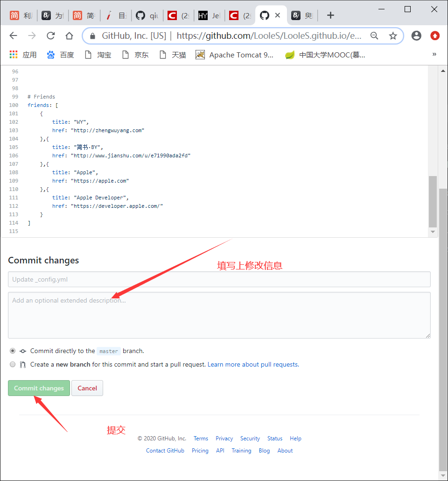Open the About footer link
Screen dimensions: 448x481
(285, 450)
